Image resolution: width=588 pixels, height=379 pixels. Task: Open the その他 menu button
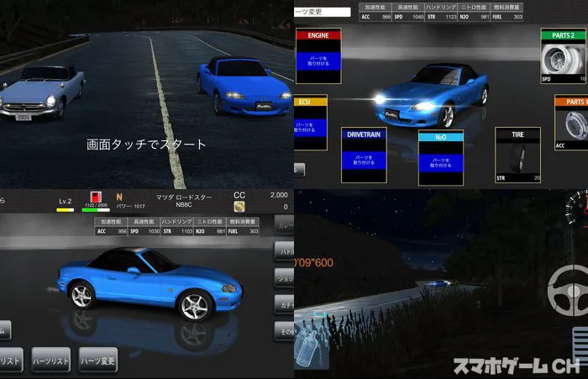point(284,332)
